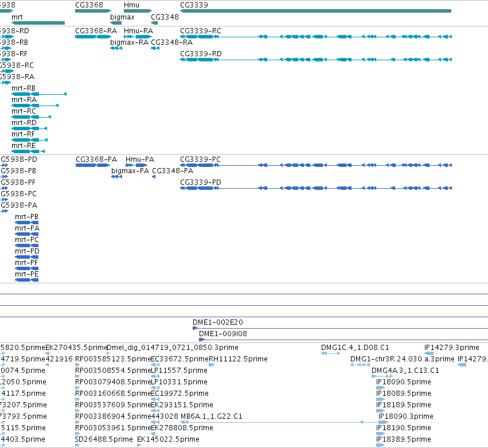
Task: Click the Hmu gene feature
Action: (x=138, y=11)
